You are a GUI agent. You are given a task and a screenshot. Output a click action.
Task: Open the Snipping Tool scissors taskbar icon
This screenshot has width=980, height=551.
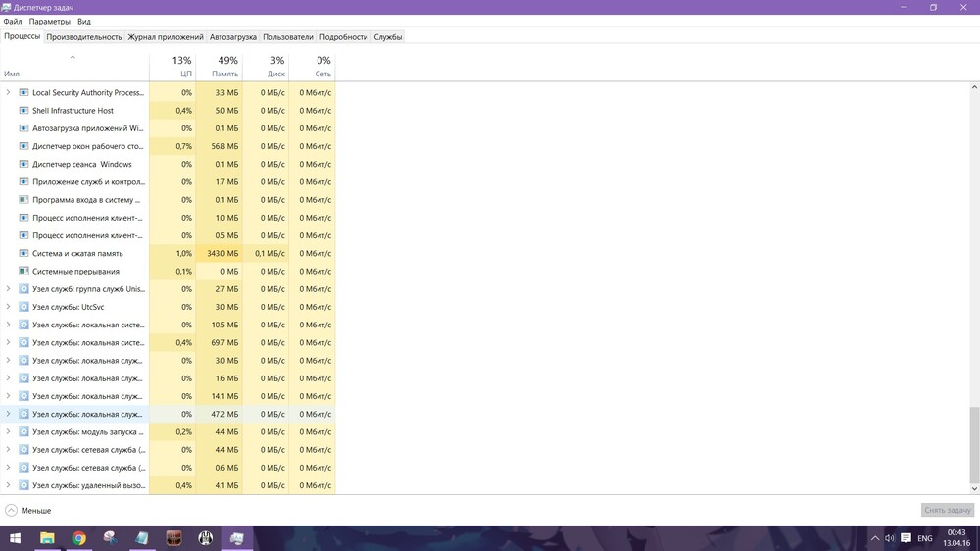click(x=110, y=538)
